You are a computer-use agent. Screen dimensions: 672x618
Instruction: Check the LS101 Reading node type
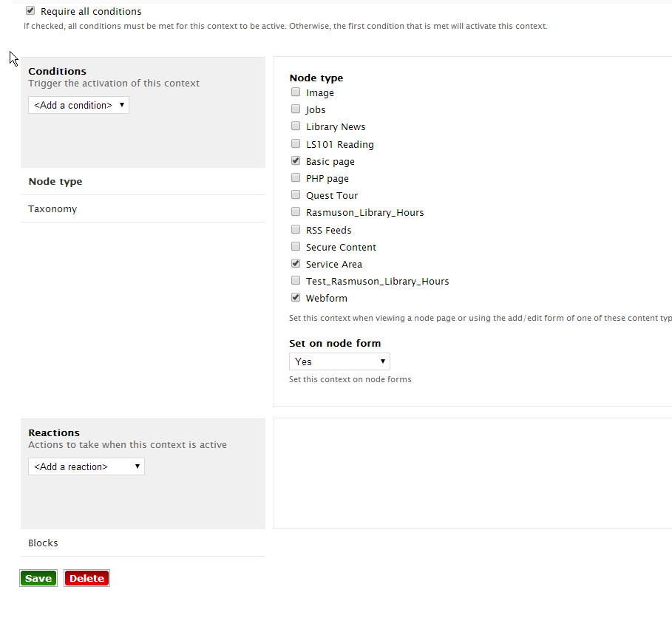click(x=296, y=143)
